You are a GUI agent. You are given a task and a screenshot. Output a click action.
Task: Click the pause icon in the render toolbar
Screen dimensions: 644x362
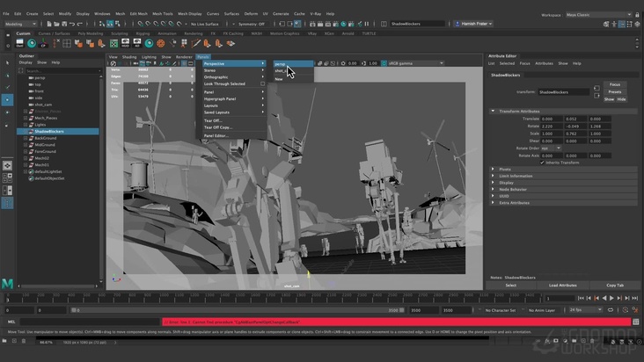click(x=367, y=24)
